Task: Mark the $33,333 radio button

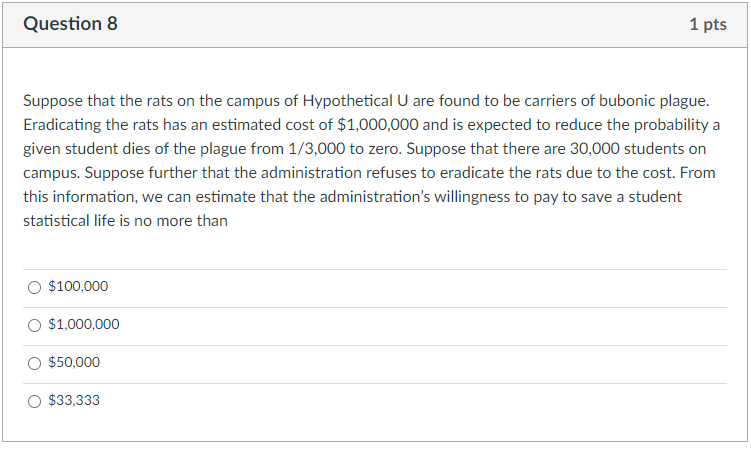Action: [35, 401]
